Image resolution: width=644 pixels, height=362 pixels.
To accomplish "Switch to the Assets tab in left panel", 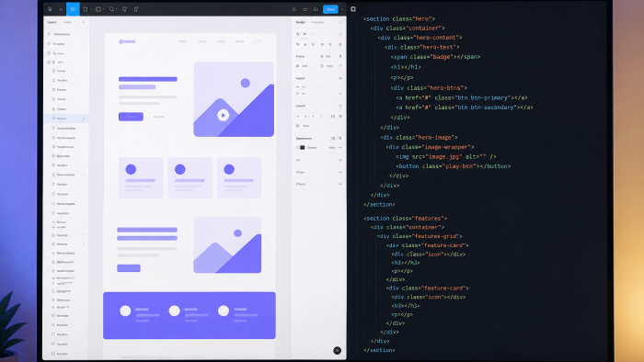I will 67,22.
